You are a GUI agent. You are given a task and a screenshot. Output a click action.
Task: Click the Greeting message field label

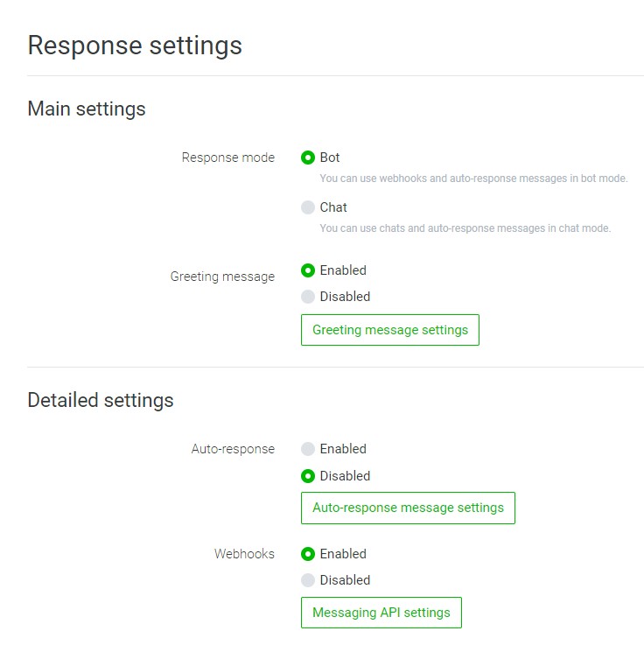pos(222,277)
